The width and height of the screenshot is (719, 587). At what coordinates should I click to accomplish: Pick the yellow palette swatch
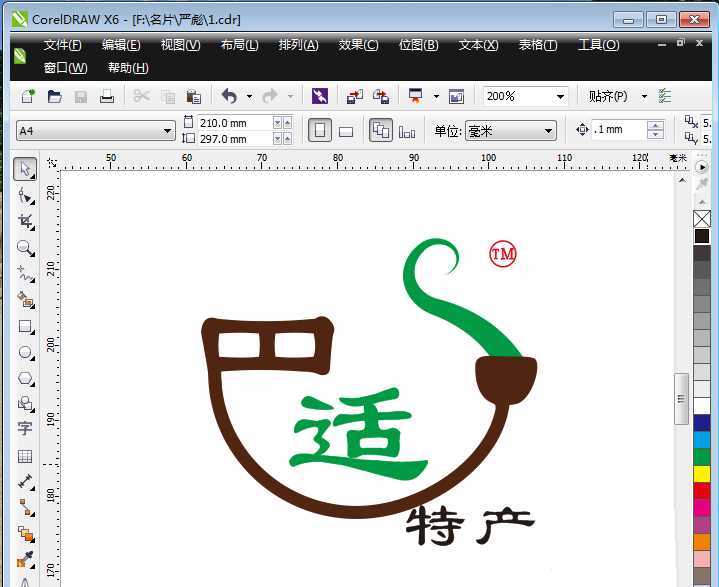click(x=702, y=473)
